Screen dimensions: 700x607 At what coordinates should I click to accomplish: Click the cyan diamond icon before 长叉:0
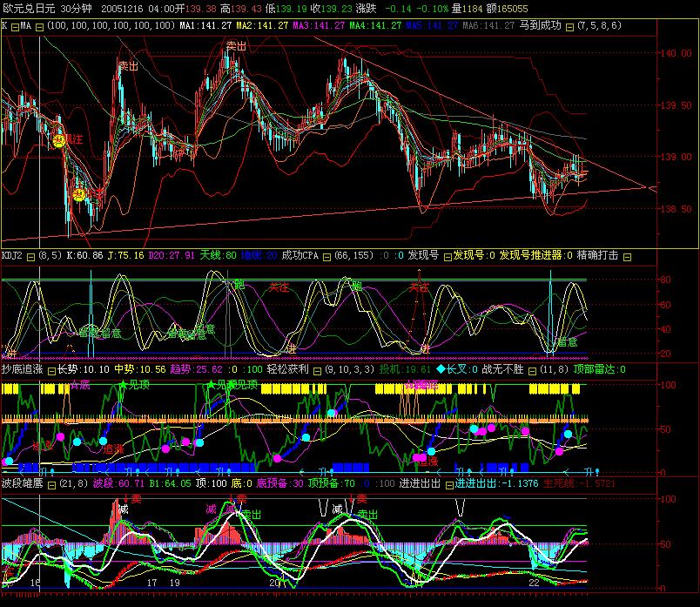point(441,369)
